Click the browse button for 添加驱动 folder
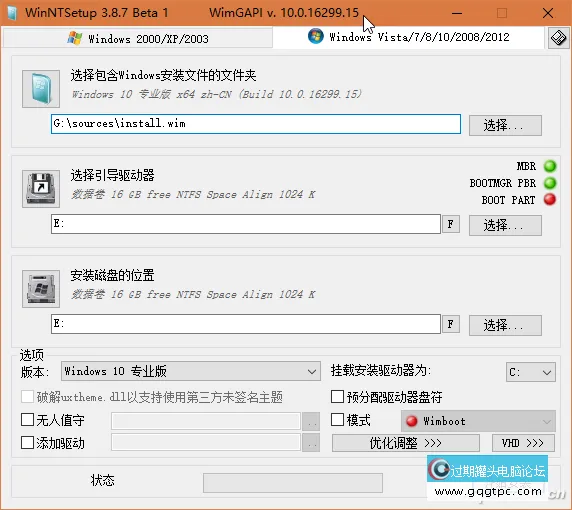572x510 pixels. tap(311, 443)
